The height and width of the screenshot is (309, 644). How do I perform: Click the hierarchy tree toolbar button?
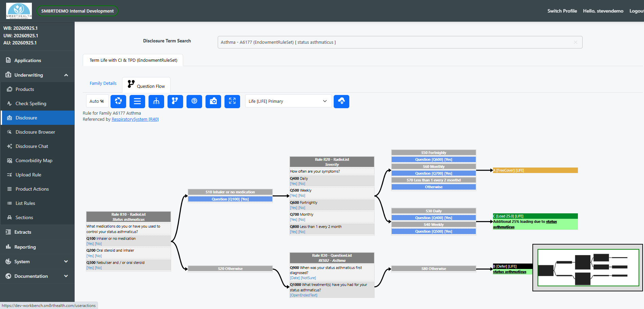(x=156, y=101)
